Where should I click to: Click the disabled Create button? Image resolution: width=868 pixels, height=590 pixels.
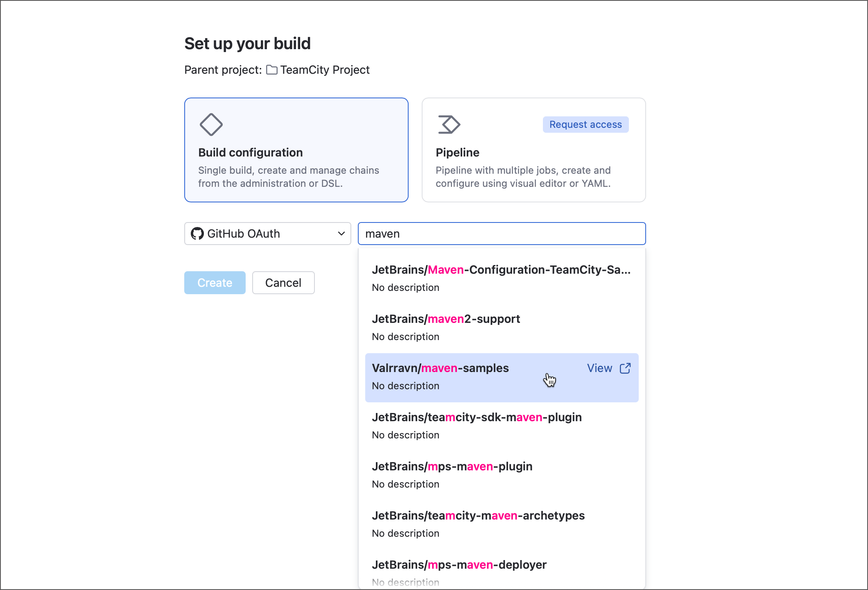click(x=215, y=283)
